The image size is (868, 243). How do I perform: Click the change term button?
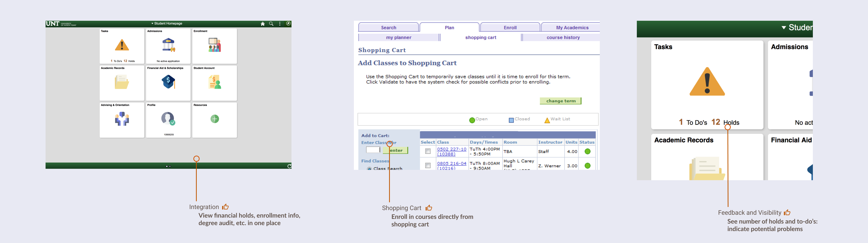point(561,101)
